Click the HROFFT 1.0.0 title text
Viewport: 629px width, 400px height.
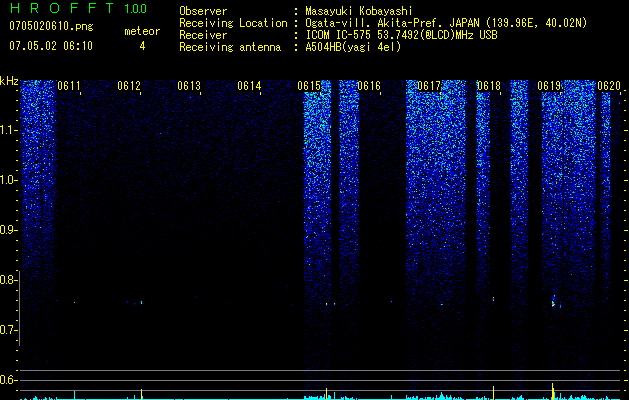click(x=78, y=8)
